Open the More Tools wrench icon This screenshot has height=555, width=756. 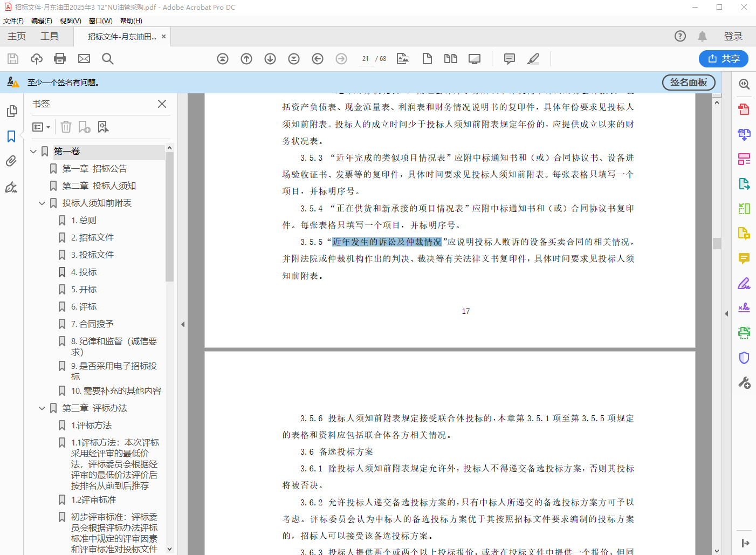(x=744, y=383)
